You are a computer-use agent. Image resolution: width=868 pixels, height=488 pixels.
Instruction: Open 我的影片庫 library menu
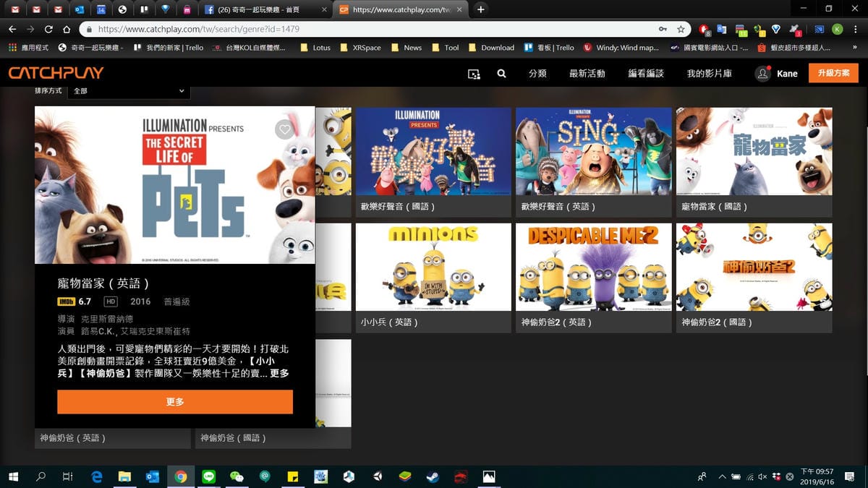(710, 74)
